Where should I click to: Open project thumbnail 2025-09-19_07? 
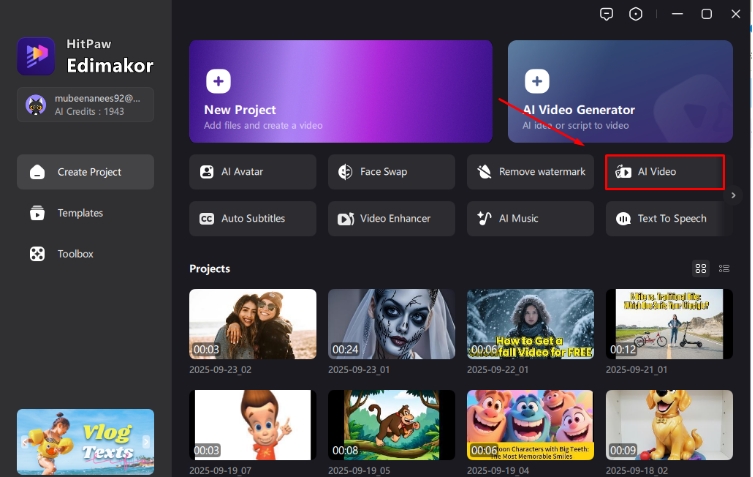click(253, 425)
